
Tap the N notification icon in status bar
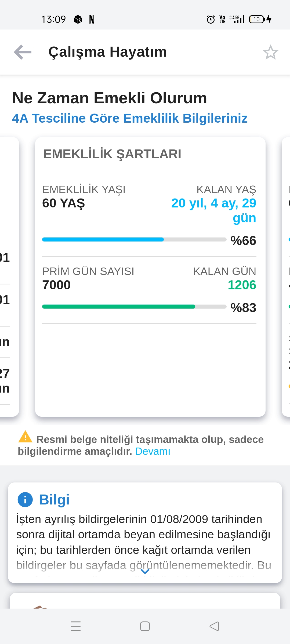coord(92,19)
